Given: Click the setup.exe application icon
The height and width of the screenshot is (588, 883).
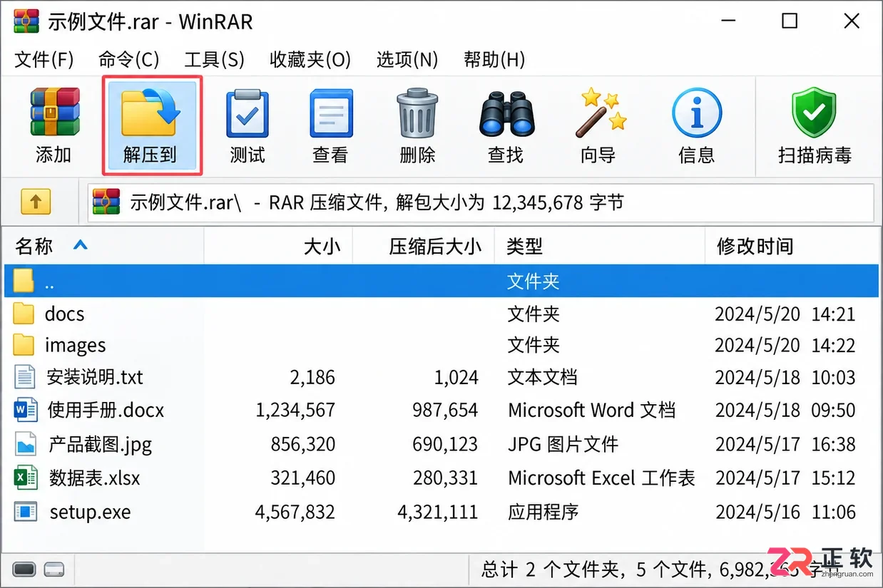Looking at the screenshot, I should point(26,511).
